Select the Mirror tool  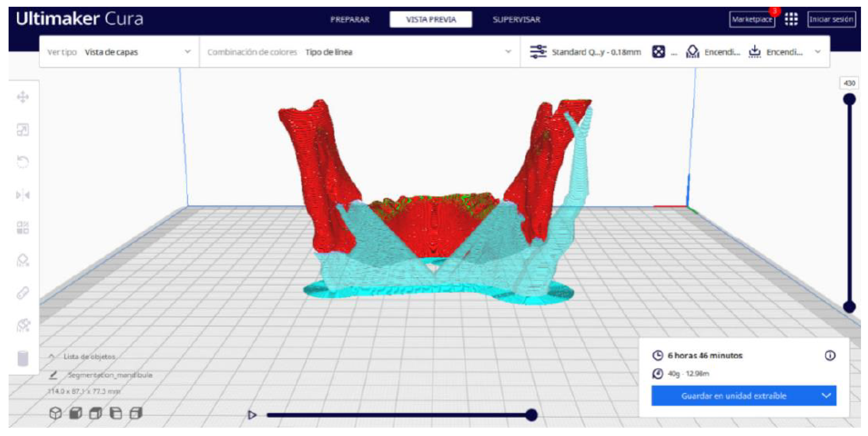coord(23,195)
